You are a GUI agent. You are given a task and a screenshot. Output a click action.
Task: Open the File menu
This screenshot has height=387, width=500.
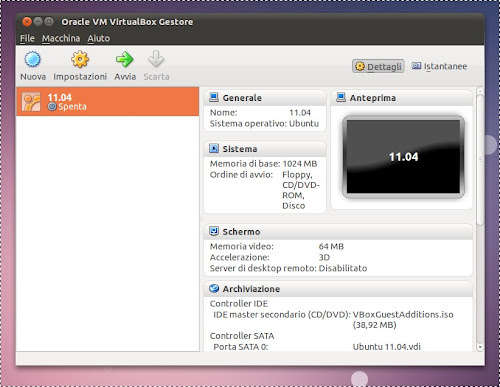tap(27, 38)
